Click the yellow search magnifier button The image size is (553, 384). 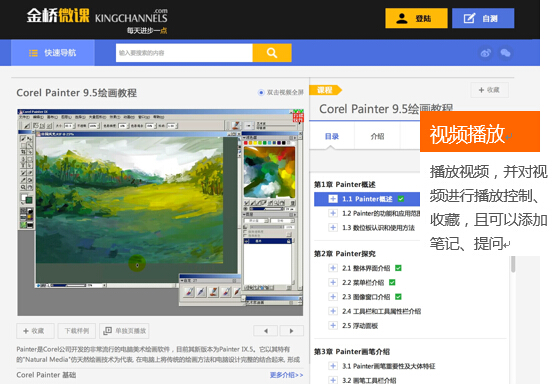272,53
